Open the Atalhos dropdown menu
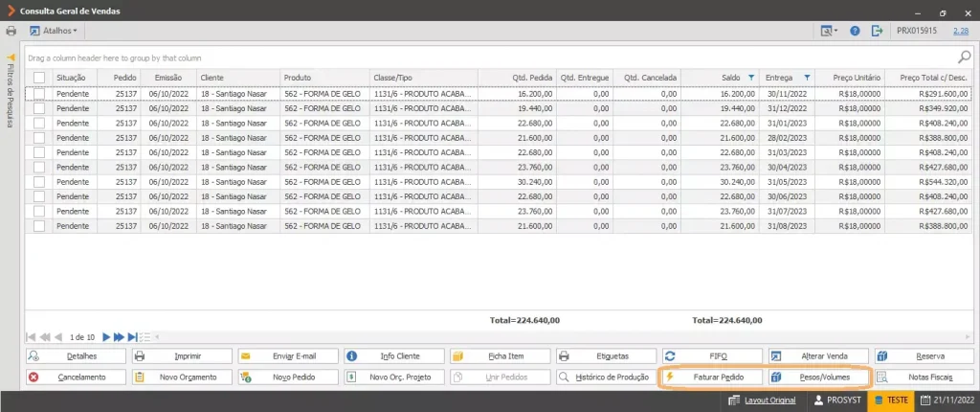The width and height of the screenshot is (980, 412). [x=54, y=30]
